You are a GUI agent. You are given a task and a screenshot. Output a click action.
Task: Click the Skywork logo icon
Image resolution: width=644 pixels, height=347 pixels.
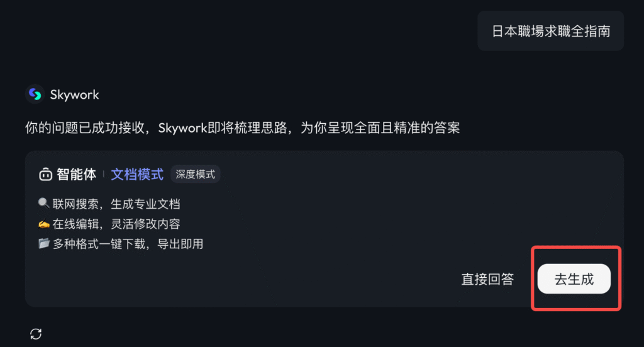(x=35, y=94)
